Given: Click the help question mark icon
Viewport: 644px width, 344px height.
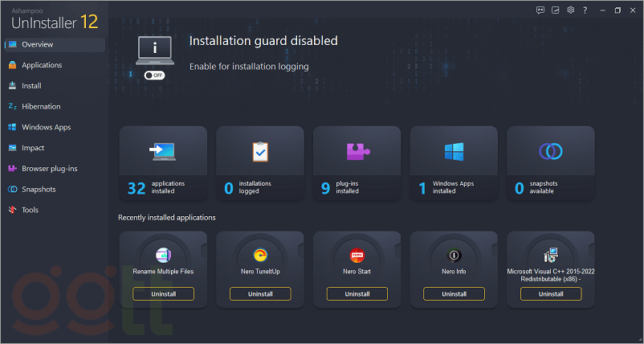Looking at the screenshot, I should coord(585,10).
